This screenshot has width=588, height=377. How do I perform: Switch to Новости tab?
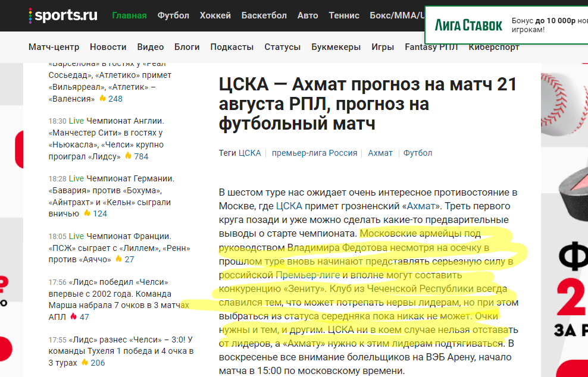pos(108,47)
